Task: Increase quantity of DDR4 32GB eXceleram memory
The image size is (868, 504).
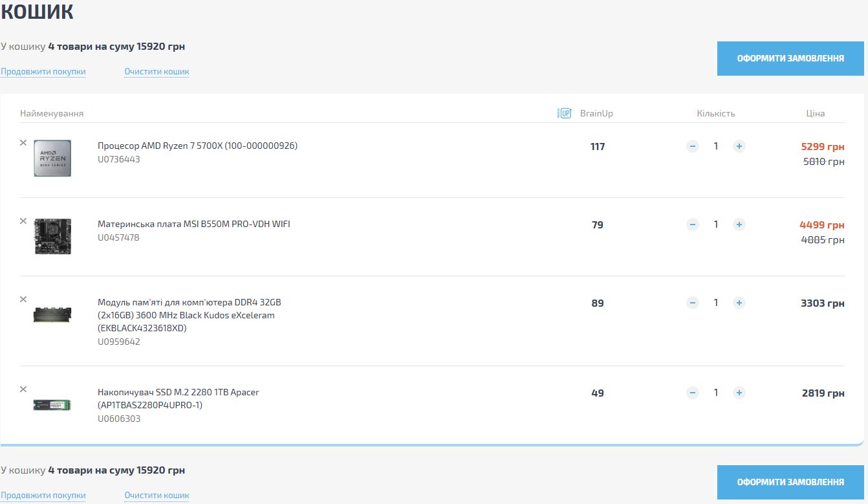Action: 739,303
